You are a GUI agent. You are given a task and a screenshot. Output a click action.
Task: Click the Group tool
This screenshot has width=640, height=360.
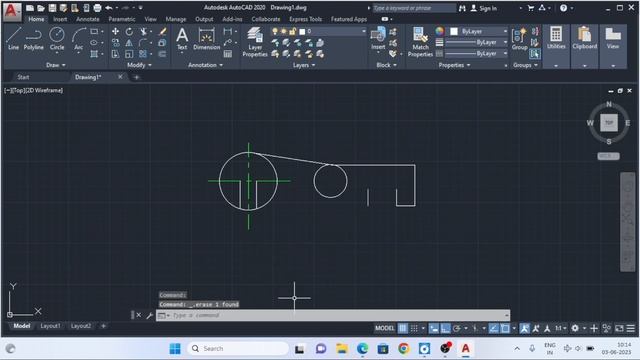point(520,39)
